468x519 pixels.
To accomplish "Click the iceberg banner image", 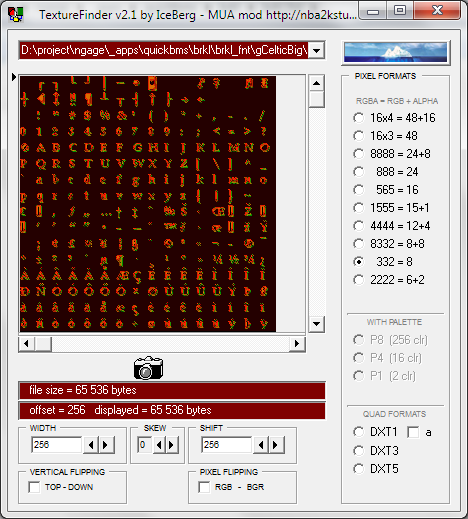I will 396,53.
